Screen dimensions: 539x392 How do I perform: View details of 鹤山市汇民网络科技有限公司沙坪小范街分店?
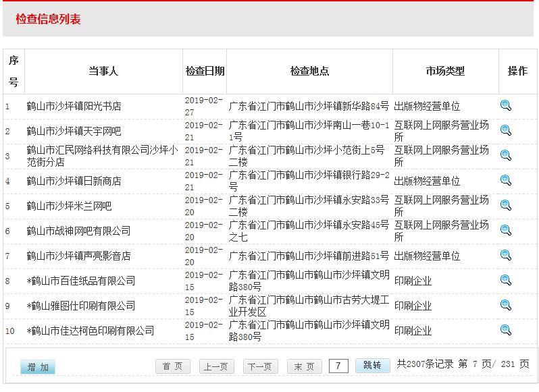pyautogui.click(x=505, y=155)
